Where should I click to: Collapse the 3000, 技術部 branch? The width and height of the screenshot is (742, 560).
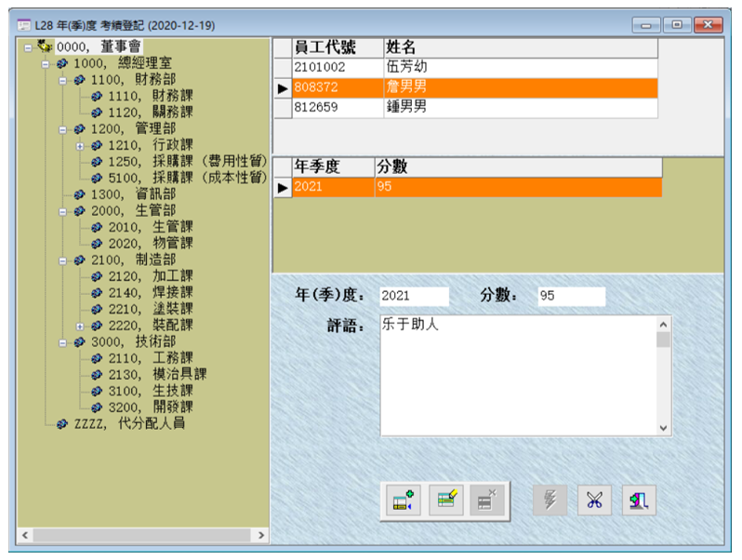tap(62, 342)
